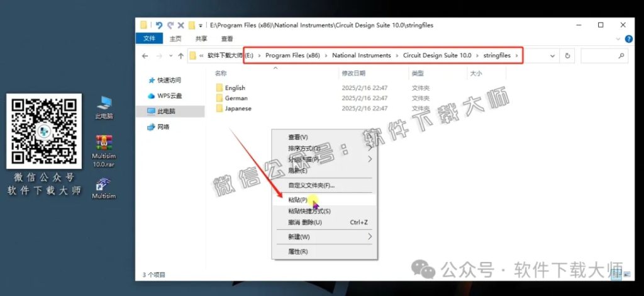Click the delete X icon in quick access toolbar
Screen dimensions: 644x296
[180, 25]
